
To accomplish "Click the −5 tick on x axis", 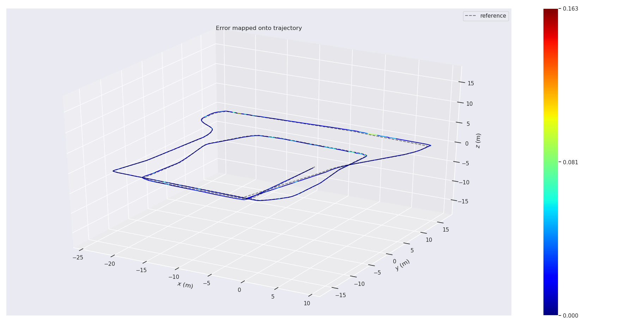I will (206, 283).
